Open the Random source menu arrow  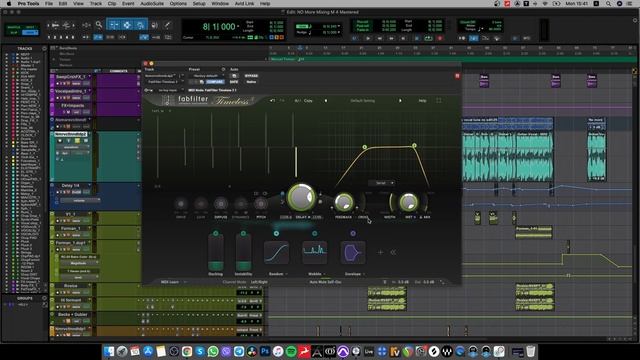tap(287, 274)
